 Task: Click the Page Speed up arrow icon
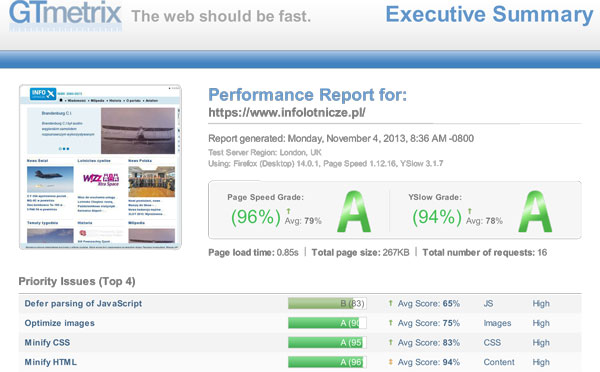click(x=288, y=211)
